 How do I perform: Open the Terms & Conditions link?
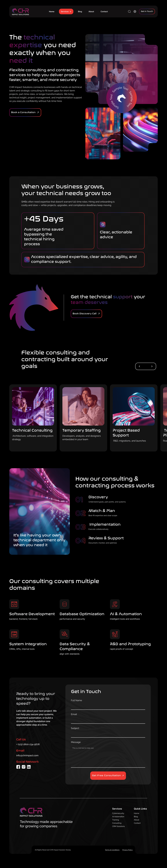(x=112, y=850)
